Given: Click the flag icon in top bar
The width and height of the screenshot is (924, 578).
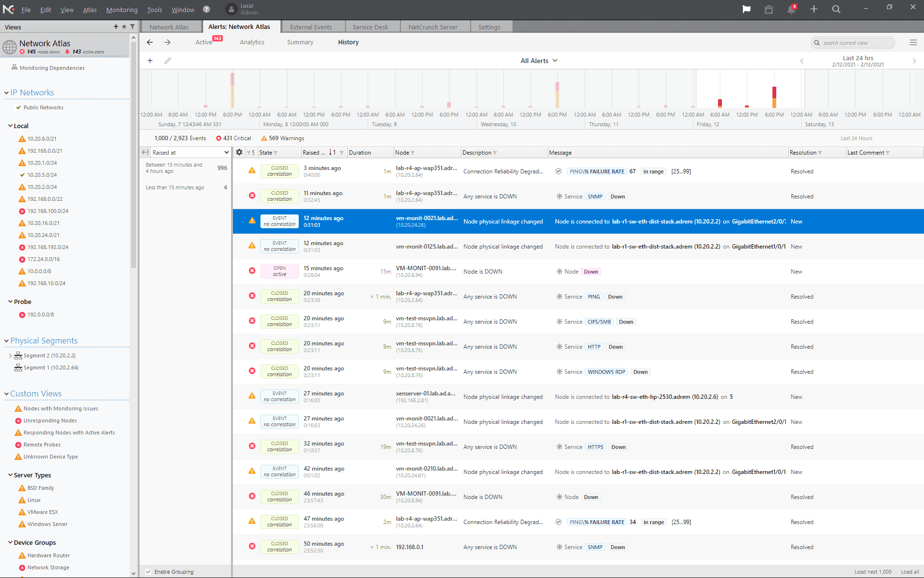Looking at the screenshot, I should tap(746, 9).
